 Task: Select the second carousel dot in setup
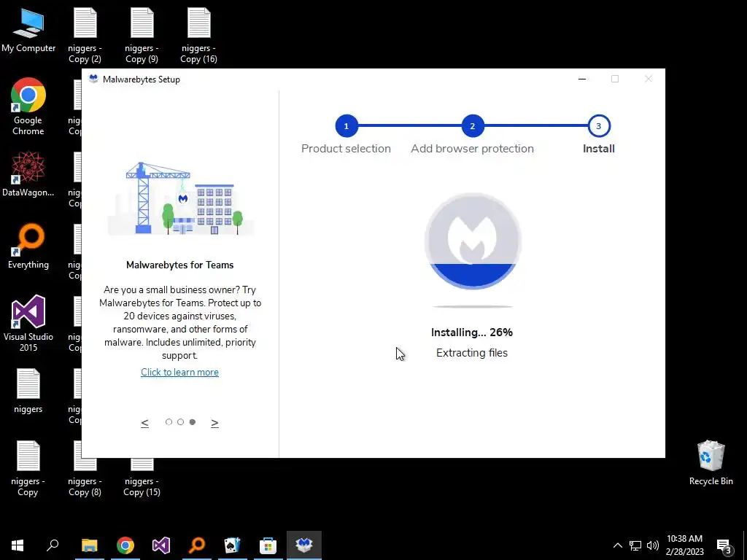(181, 422)
